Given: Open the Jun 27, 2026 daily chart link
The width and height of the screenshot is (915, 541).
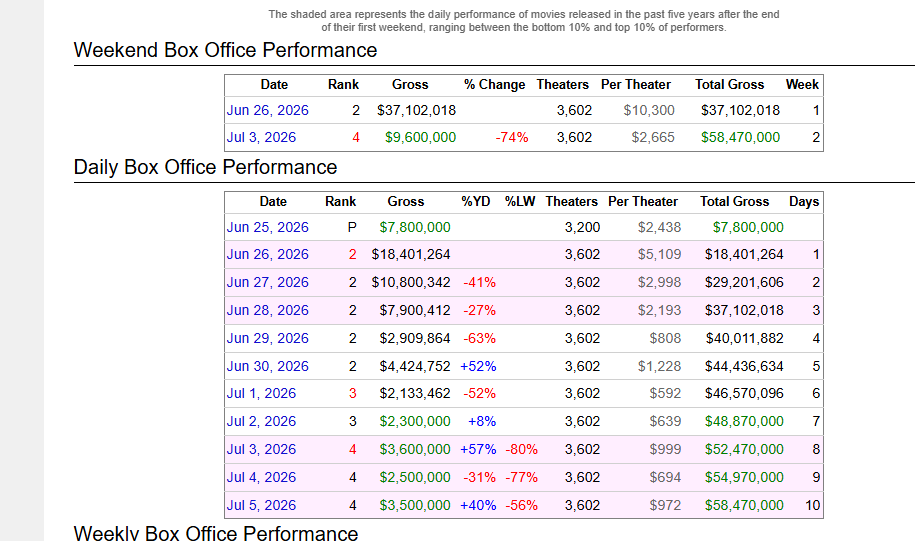Looking at the screenshot, I should (x=267, y=282).
